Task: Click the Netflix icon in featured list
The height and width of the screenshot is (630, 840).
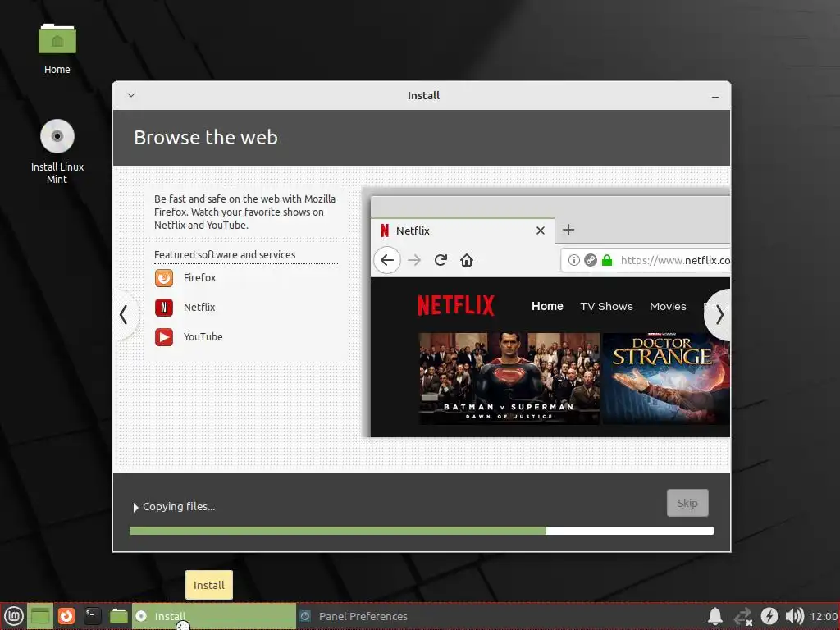Action: (x=164, y=308)
